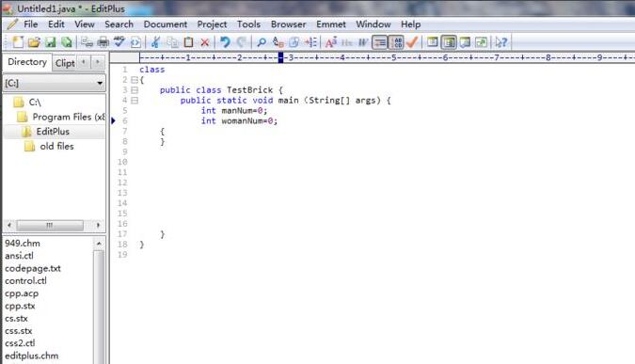
Task: Click the red X delete icon
Action: (205, 42)
